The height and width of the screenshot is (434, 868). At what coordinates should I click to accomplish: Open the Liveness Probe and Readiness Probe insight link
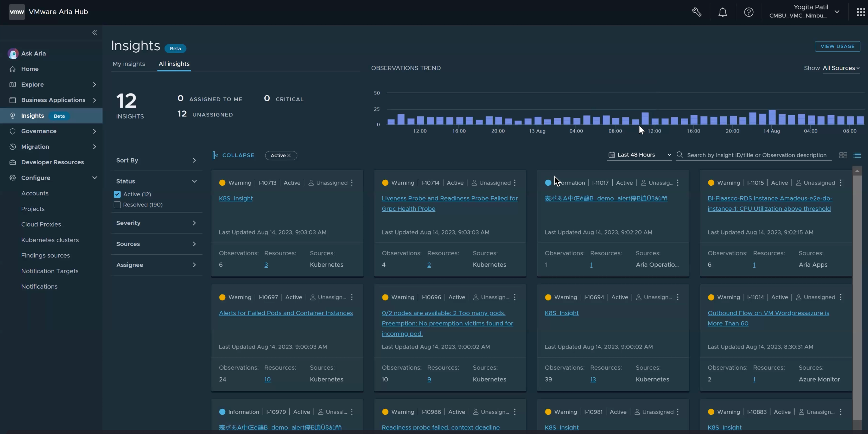tap(449, 204)
